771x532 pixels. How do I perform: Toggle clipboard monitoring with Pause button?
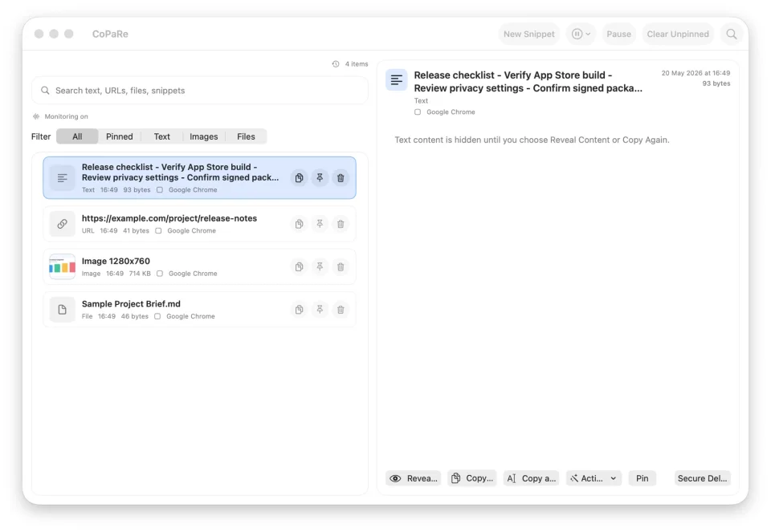click(x=618, y=34)
